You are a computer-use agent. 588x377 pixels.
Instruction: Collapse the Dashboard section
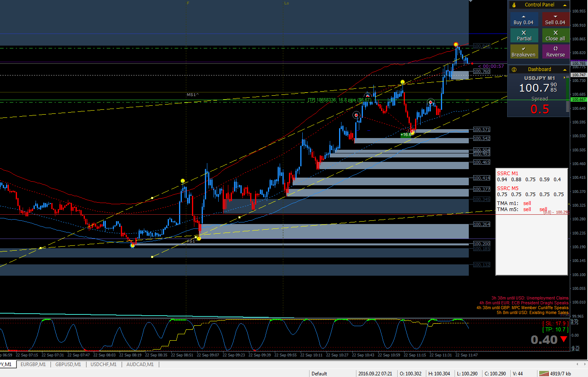point(565,70)
